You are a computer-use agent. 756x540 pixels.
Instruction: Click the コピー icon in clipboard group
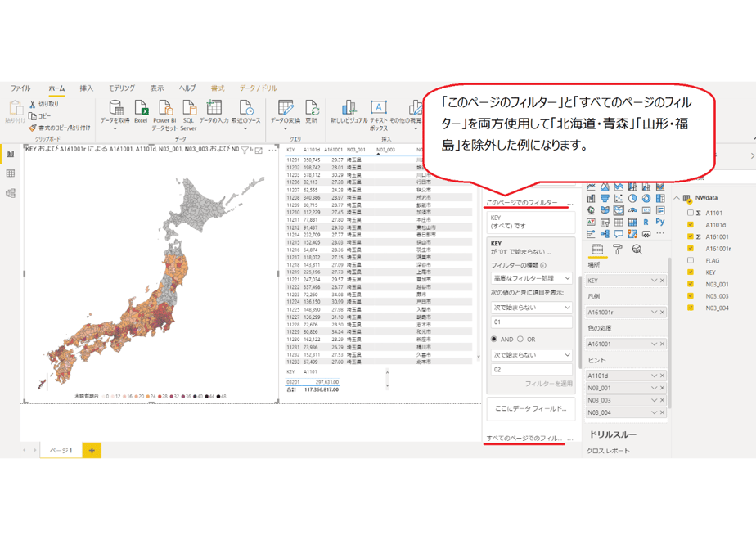(32, 116)
